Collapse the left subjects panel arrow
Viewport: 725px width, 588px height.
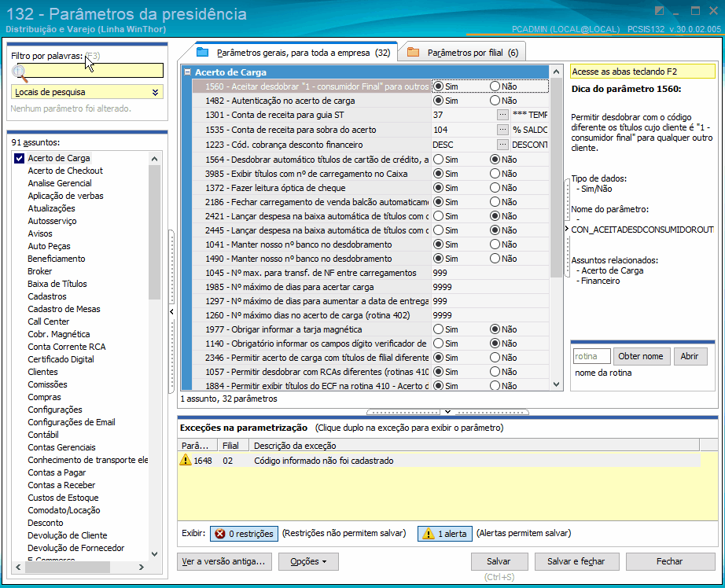point(171,311)
